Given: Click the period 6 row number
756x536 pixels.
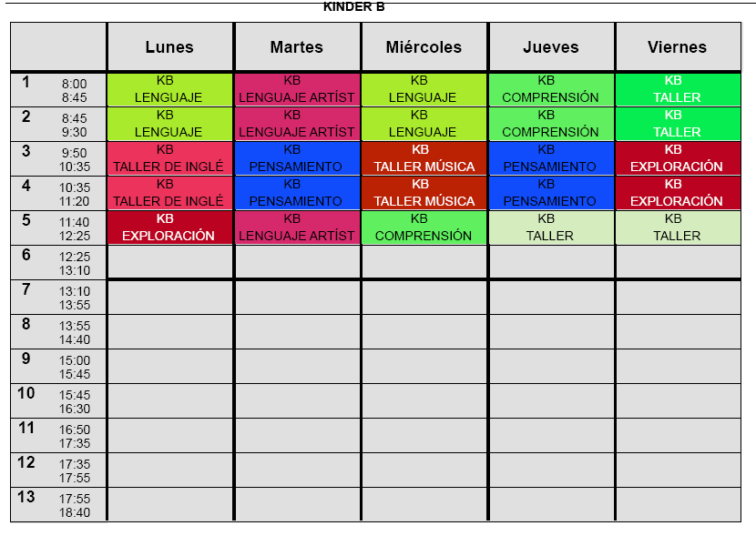Looking at the screenshot, I should 26,256.
